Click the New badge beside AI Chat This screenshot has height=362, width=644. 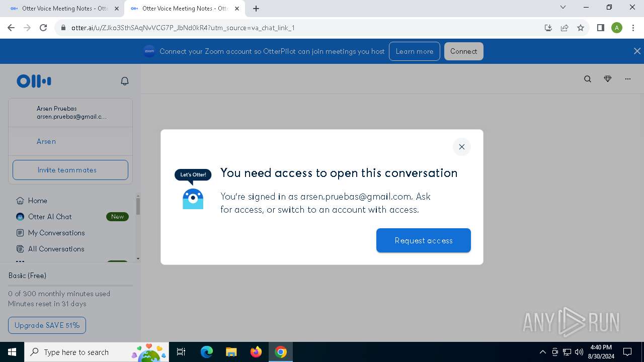(117, 217)
